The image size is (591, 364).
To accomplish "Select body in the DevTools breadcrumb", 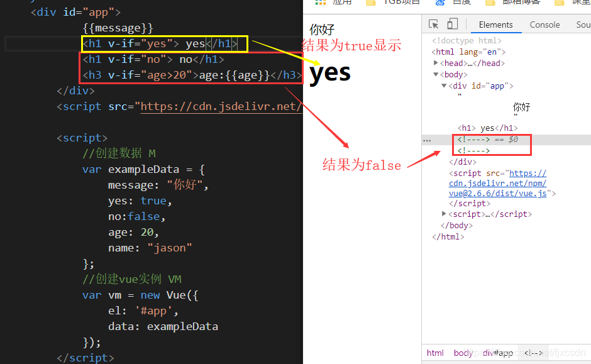I will (463, 353).
